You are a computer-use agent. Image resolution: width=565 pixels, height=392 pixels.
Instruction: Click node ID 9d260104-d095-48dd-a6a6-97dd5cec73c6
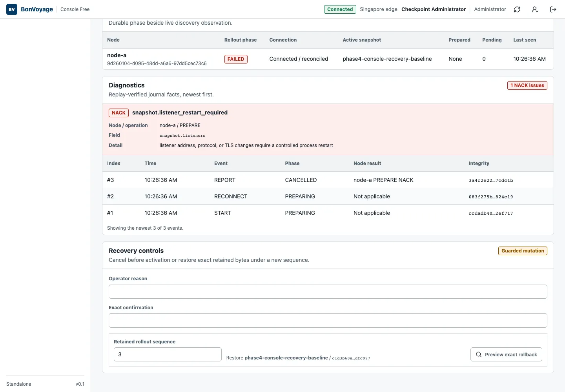[157, 64]
